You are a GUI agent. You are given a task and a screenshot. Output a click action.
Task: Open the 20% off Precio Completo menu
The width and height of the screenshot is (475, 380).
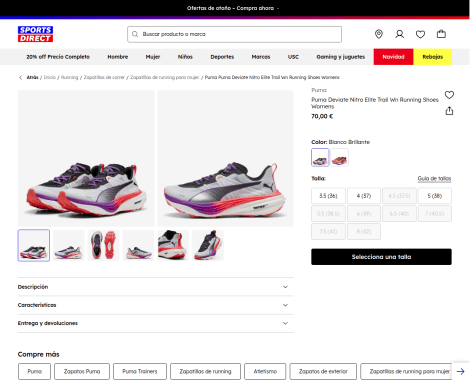pos(58,57)
